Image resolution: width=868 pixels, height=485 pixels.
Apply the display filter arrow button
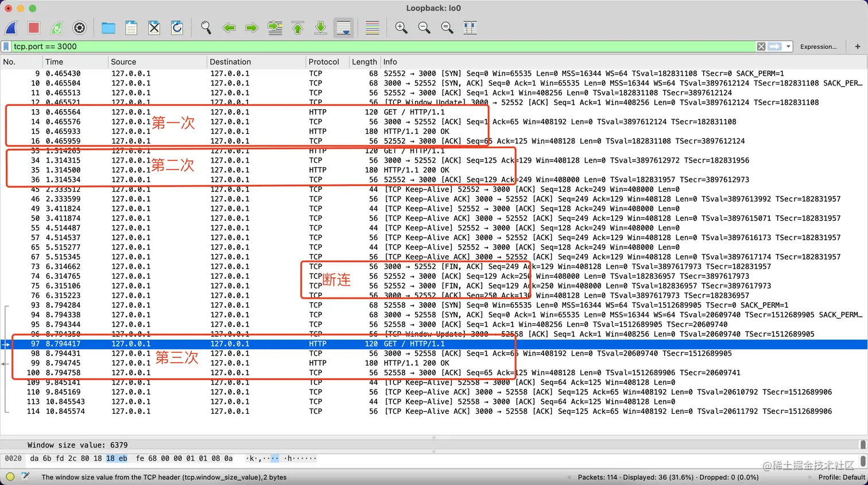tap(775, 47)
